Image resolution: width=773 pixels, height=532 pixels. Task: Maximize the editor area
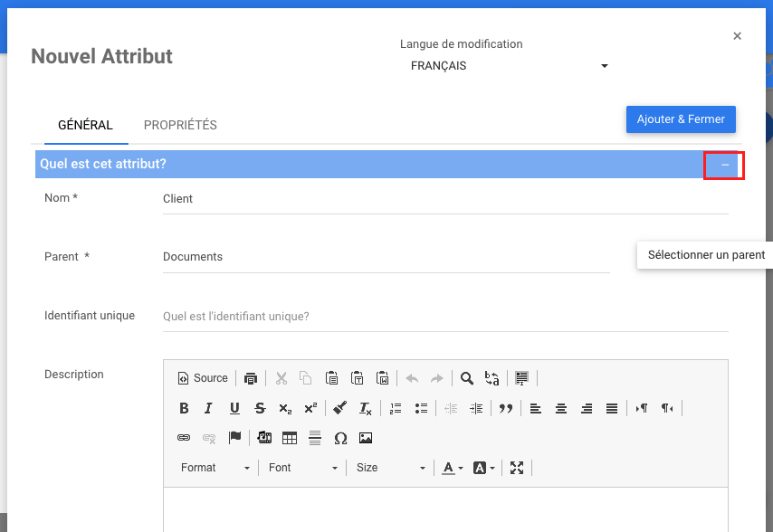pyautogui.click(x=517, y=468)
